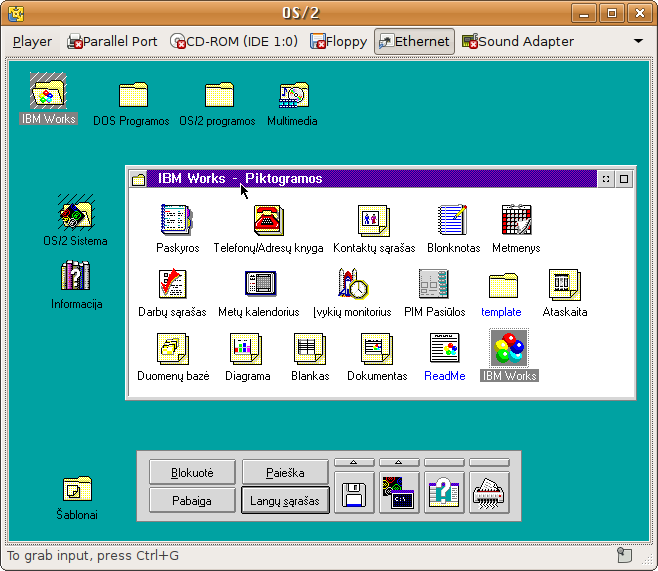
Task: Toggle the Parallel Port device
Action: 112,42
